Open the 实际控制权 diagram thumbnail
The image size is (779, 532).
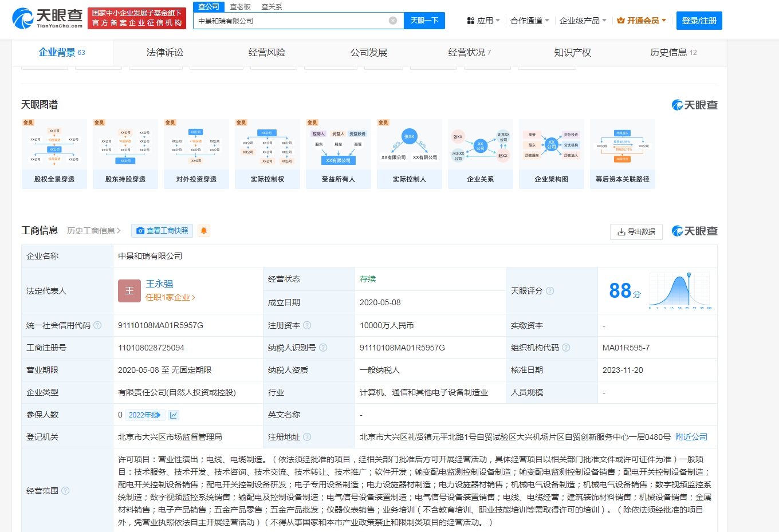(x=267, y=154)
